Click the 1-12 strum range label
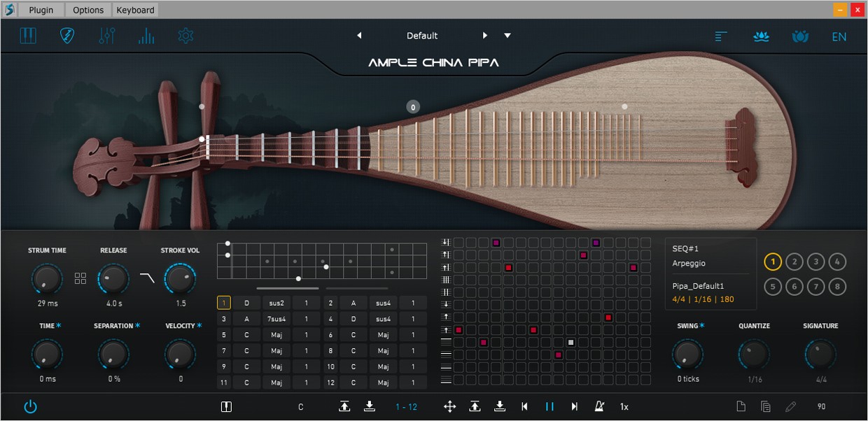The image size is (868, 421). [x=406, y=406]
